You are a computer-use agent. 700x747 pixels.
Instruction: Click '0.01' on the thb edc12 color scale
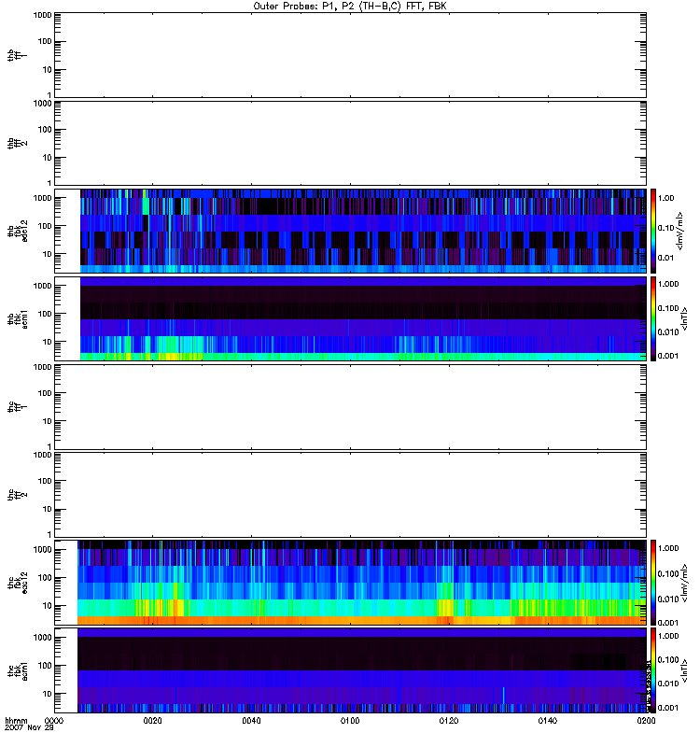click(x=666, y=258)
